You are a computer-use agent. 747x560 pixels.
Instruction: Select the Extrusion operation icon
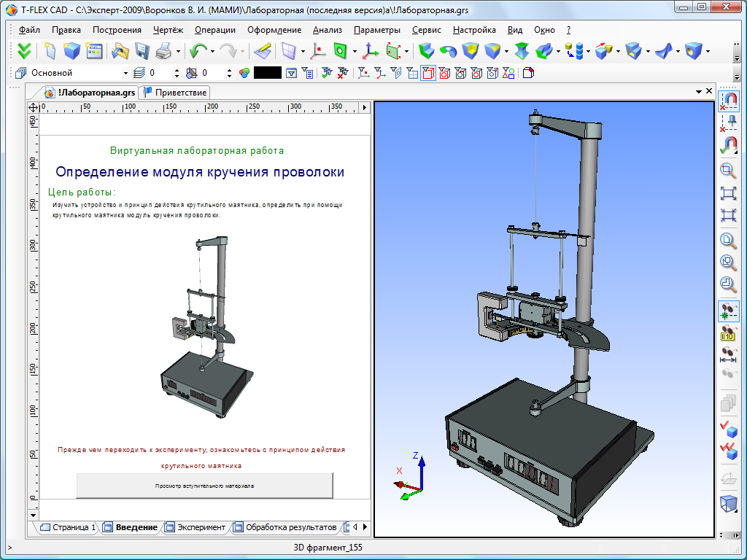(x=427, y=51)
